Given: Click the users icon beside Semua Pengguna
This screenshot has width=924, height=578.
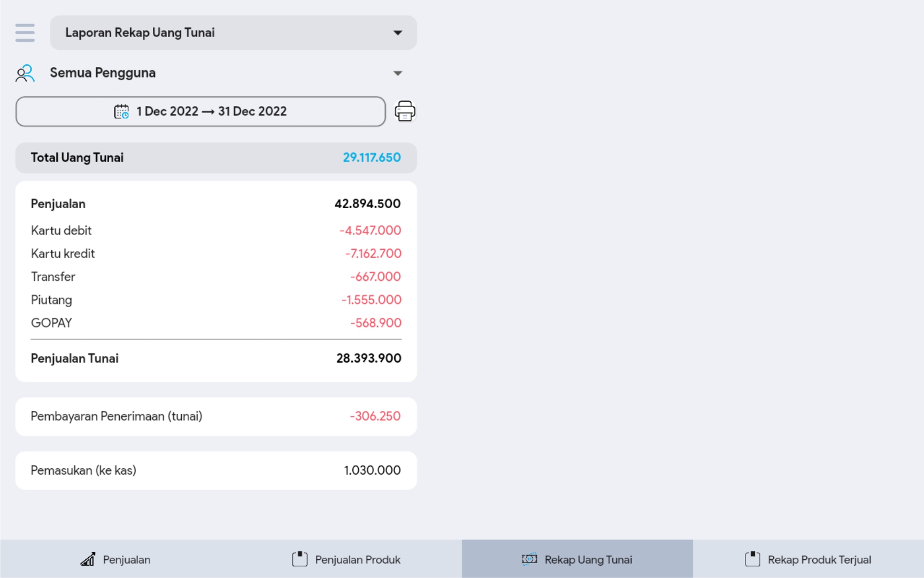Looking at the screenshot, I should [x=25, y=73].
